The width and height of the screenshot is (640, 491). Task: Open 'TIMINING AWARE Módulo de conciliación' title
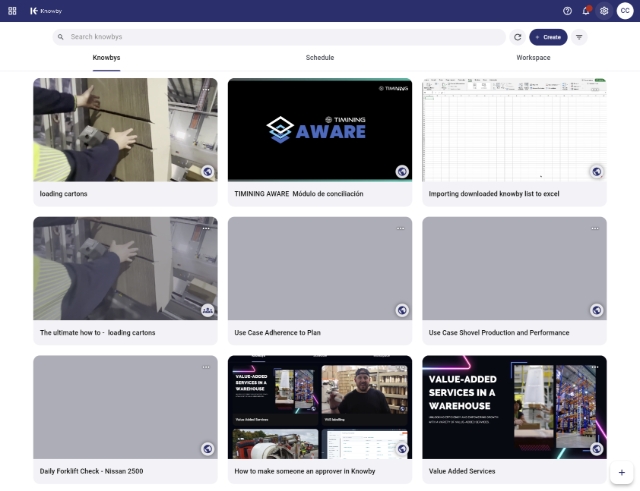click(x=299, y=194)
